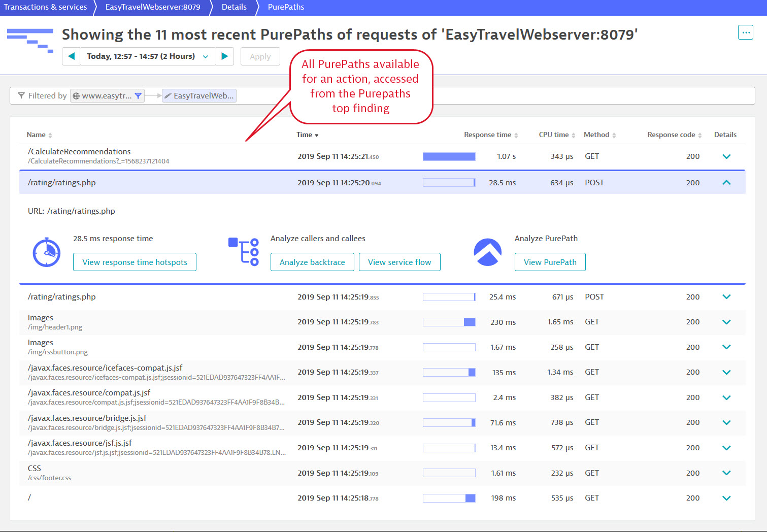Expand the root '/' request row
This screenshot has height=532, width=767.
coord(726,498)
